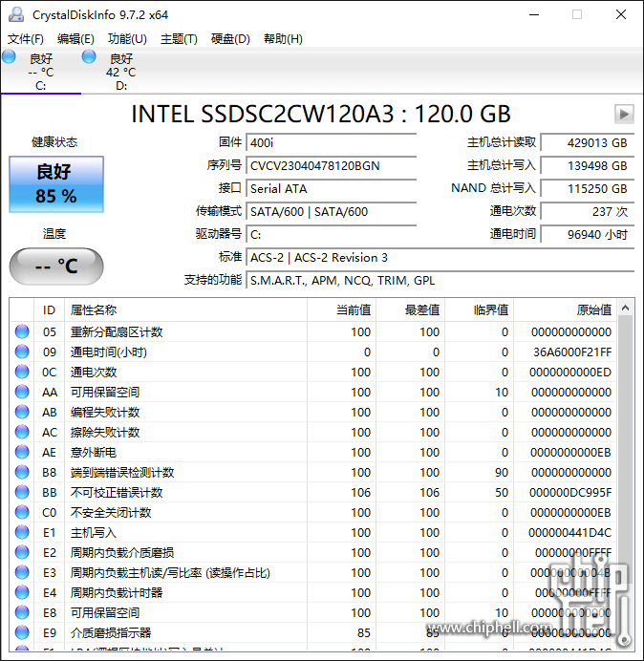644x661 pixels.
Task: Click the 属性名称 column header
Action: [x=185, y=310]
